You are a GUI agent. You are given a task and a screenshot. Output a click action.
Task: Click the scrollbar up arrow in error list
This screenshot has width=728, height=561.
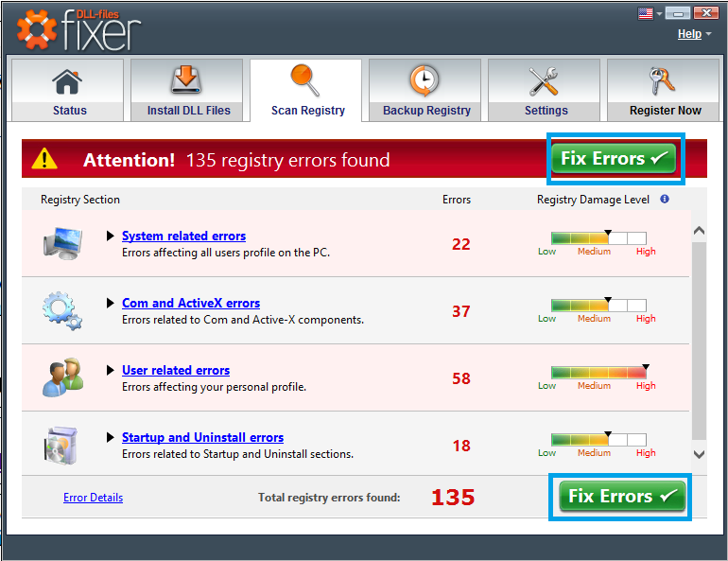(x=699, y=230)
